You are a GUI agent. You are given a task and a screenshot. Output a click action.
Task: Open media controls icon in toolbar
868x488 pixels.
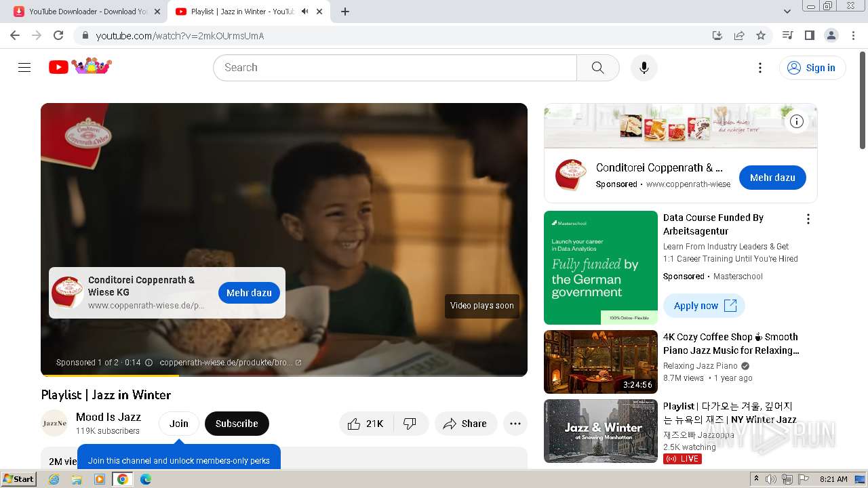point(787,35)
